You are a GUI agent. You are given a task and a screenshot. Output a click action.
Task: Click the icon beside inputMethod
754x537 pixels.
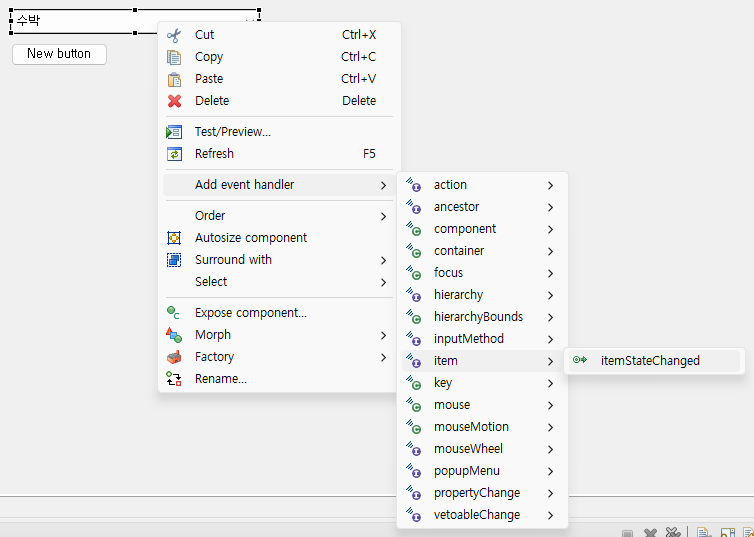pos(414,339)
